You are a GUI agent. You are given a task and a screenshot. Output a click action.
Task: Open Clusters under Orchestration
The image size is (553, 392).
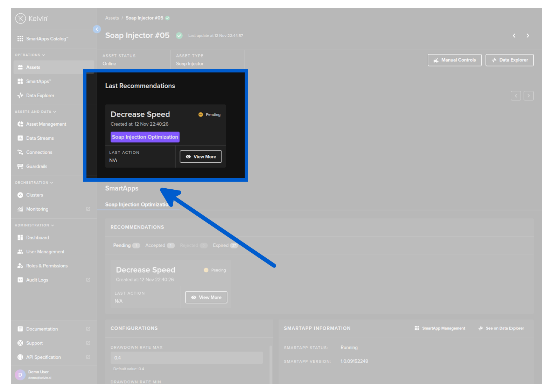(34, 195)
